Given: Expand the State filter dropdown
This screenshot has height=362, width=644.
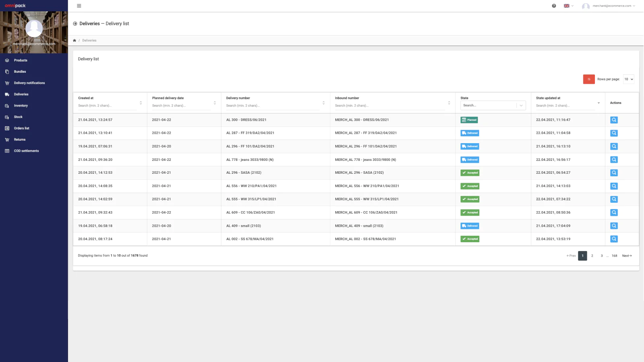Looking at the screenshot, I should click(521, 105).
